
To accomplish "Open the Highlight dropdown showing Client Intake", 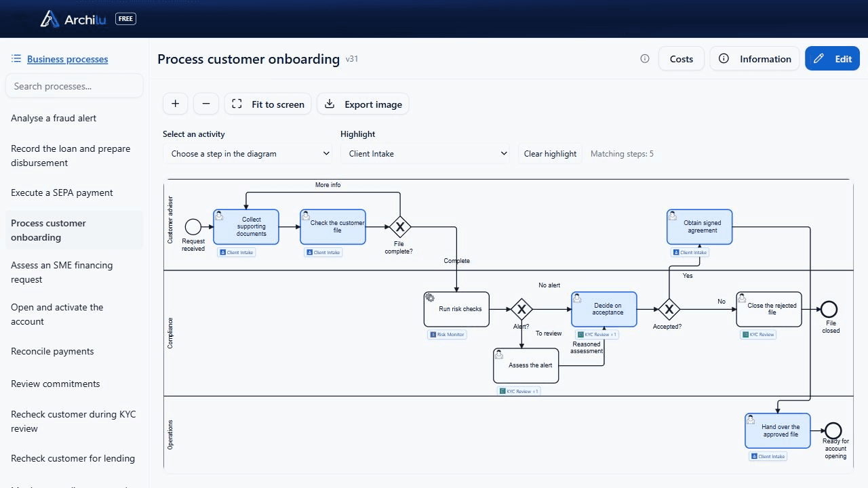I will 426,154.
